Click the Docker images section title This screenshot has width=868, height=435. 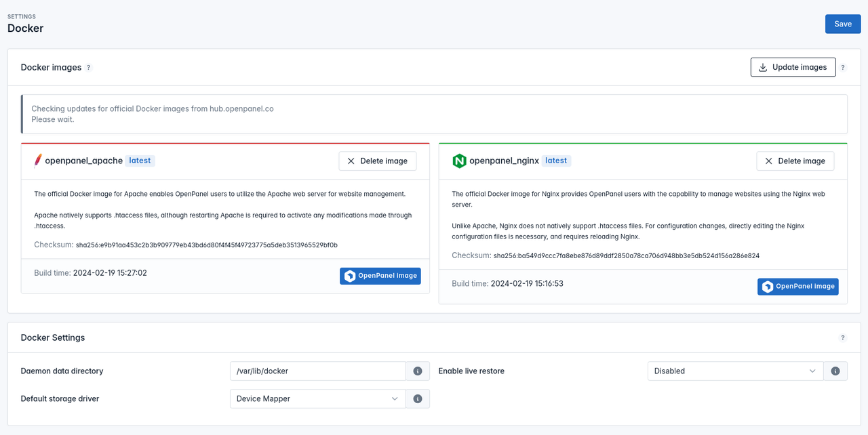pyautogui.click(x=51, y=67)
